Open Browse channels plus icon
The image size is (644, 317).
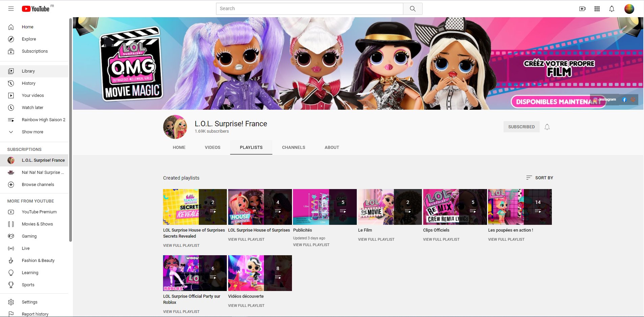[11, 185]
